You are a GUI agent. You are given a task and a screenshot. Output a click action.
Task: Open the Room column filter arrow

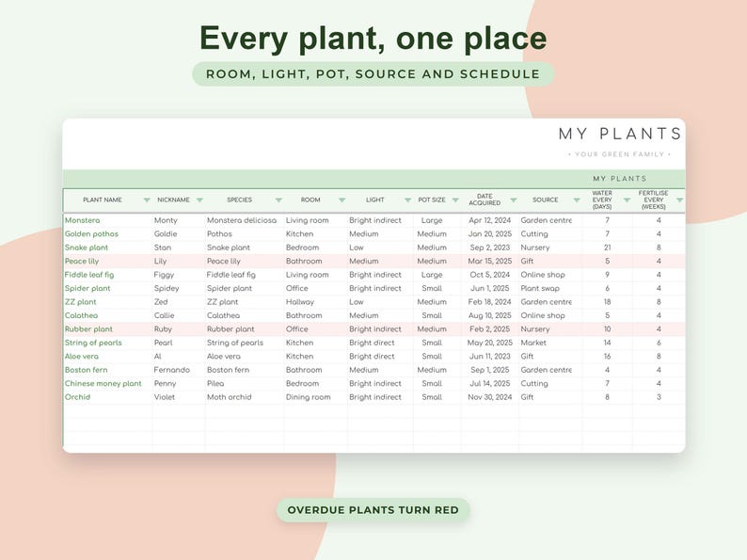[342, 200]
